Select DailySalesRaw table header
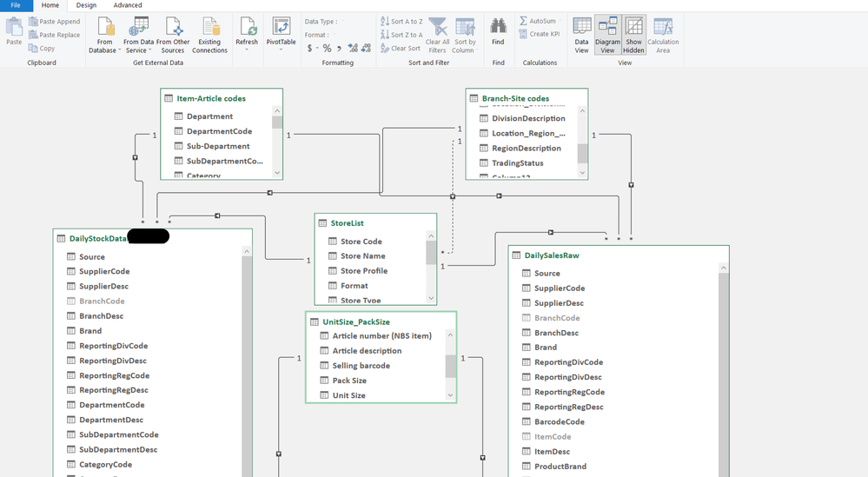This screenshot has width=868, height=477. tap(619, 255)
